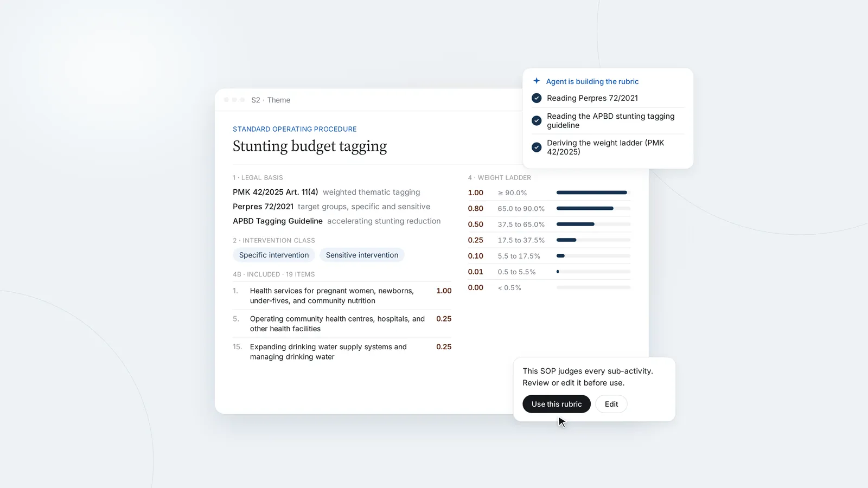This screenshot has height=488, width=868.
Task: Click the 'Agent is building the rubric' status
Action: coord(592,81)
